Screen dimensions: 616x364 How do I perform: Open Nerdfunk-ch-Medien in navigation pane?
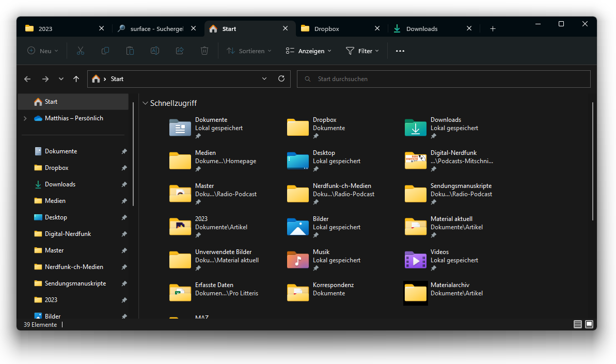73,266
